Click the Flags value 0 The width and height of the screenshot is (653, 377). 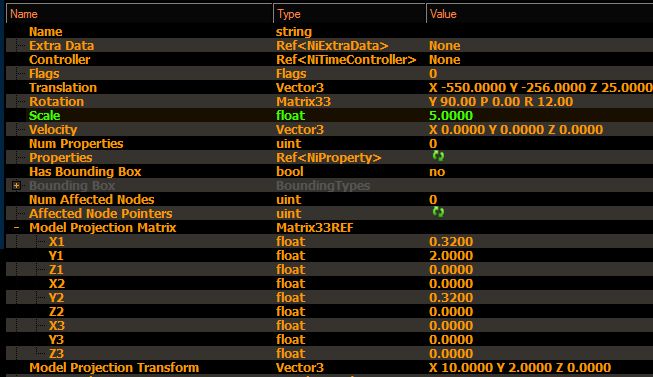click(x=433, y=74)
